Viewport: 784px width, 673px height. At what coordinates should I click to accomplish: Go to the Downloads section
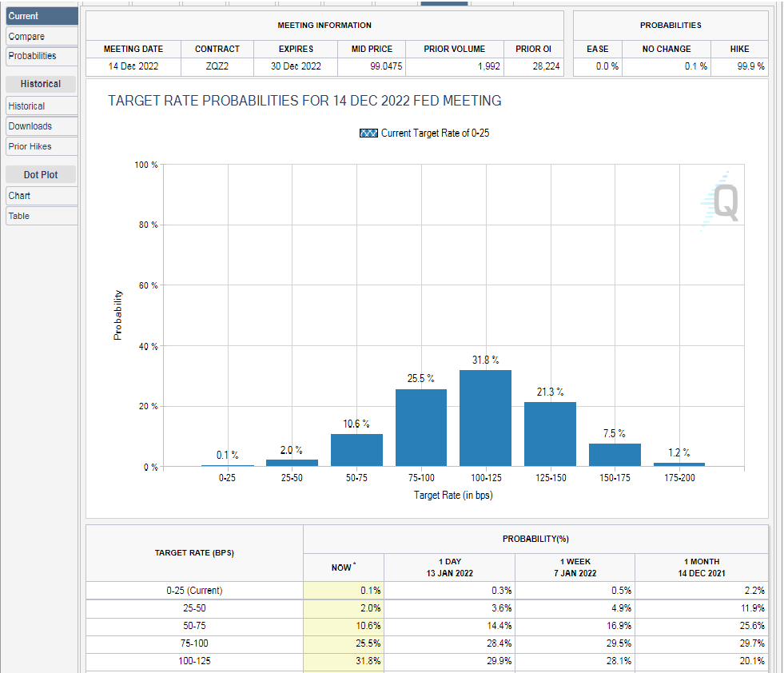42,126
